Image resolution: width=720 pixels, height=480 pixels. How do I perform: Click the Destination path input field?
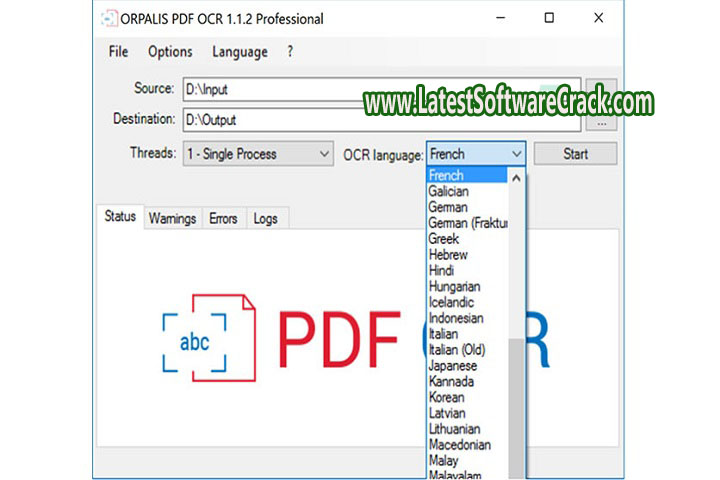tap(380, 120)
